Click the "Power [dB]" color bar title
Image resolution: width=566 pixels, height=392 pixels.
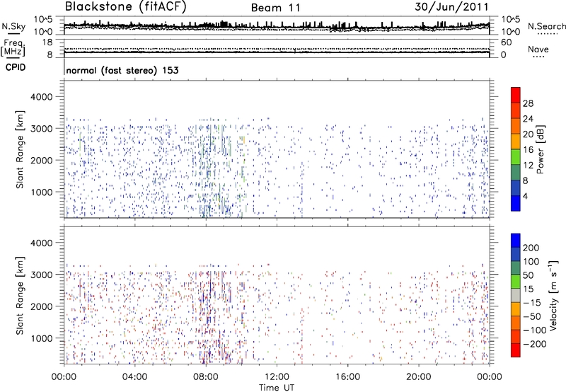coord(541,149)
